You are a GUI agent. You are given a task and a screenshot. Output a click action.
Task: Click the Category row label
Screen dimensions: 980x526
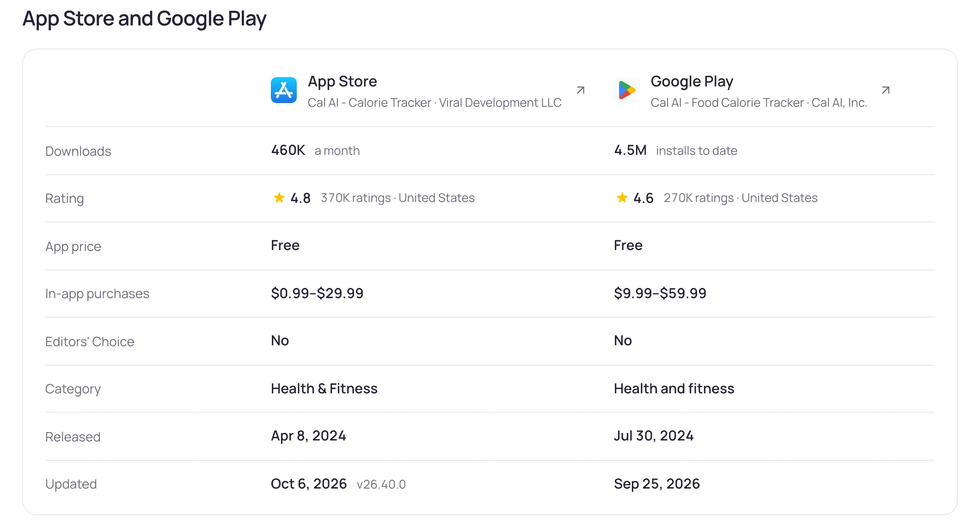(x=73, y=389)
